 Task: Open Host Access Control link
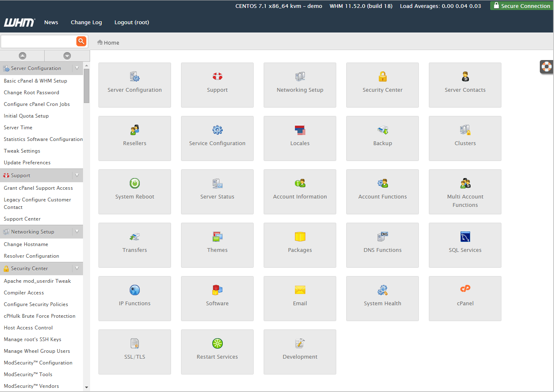click(28, 328)
